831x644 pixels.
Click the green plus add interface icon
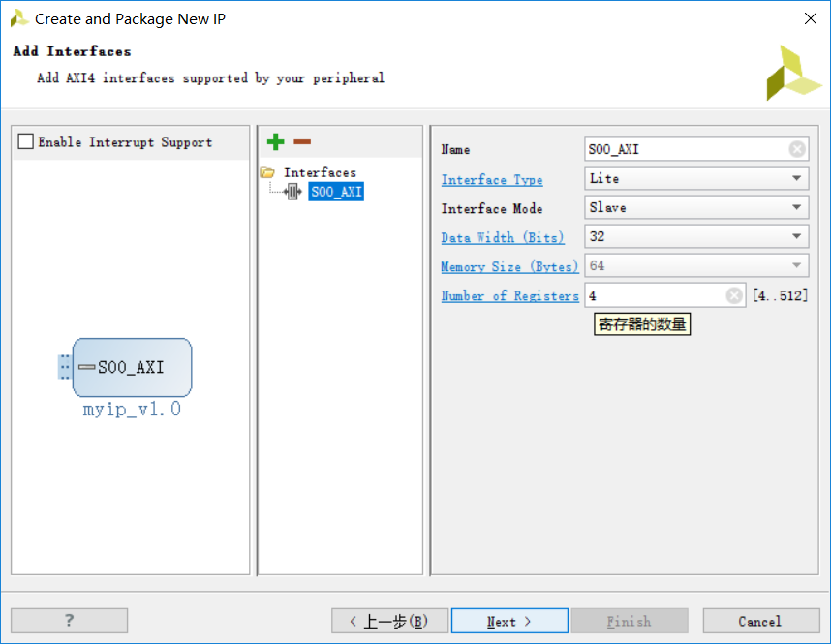(275, 142)
